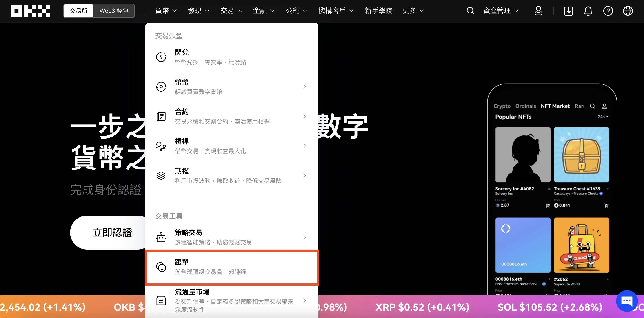Open Treasure Chest #1639 NFT thumbnail
Viewport: 644px width, 318px height.
coord(582,155)
